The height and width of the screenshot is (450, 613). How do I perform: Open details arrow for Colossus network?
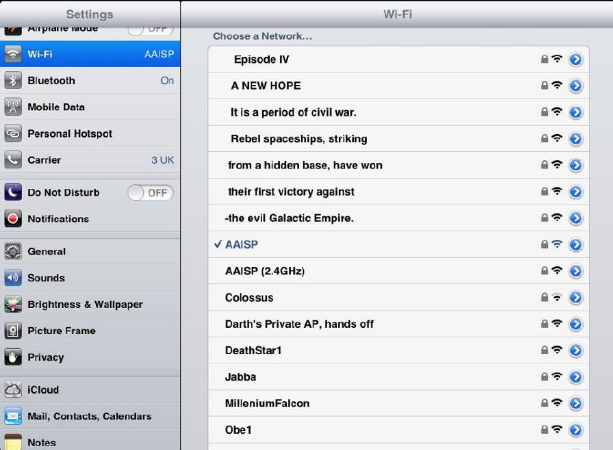point(575,297)
